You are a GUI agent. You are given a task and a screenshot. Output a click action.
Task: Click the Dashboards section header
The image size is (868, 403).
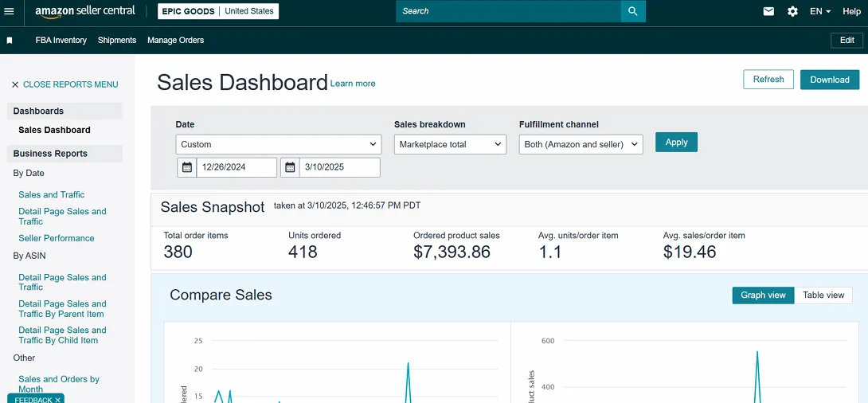click(65, 111)
